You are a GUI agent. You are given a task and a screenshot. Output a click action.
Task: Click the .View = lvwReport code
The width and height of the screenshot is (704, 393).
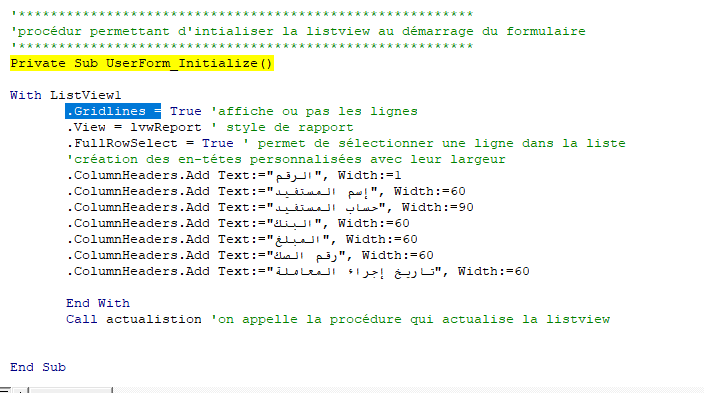click(134, 128)
